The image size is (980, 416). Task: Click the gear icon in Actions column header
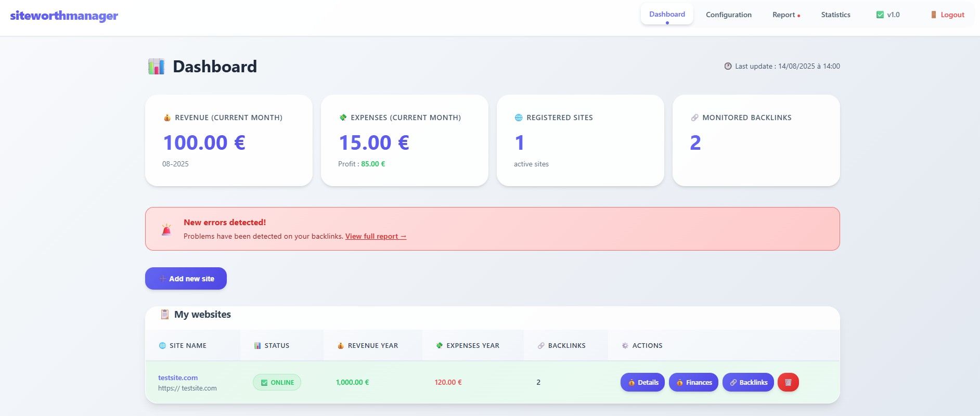click(x=625, y=345)
